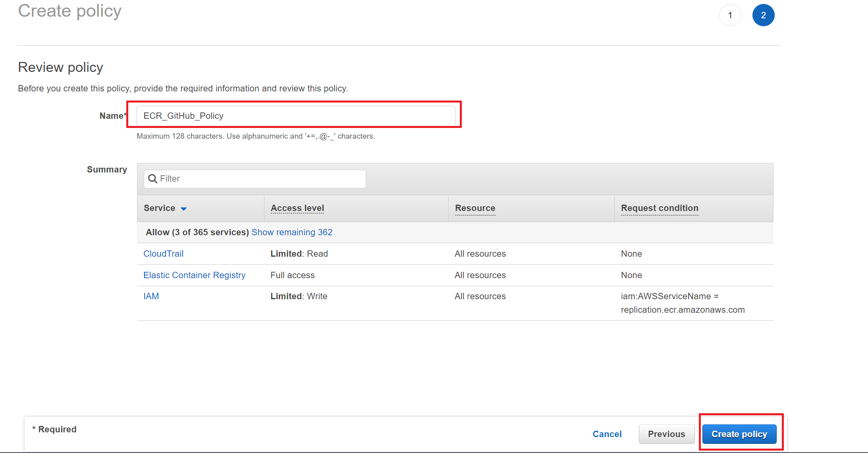The width and height of the screenshot is (868, 453).
Task: Click the search magnifier icon in Filter
Action: pyautogui.click(x=152, y=179)
